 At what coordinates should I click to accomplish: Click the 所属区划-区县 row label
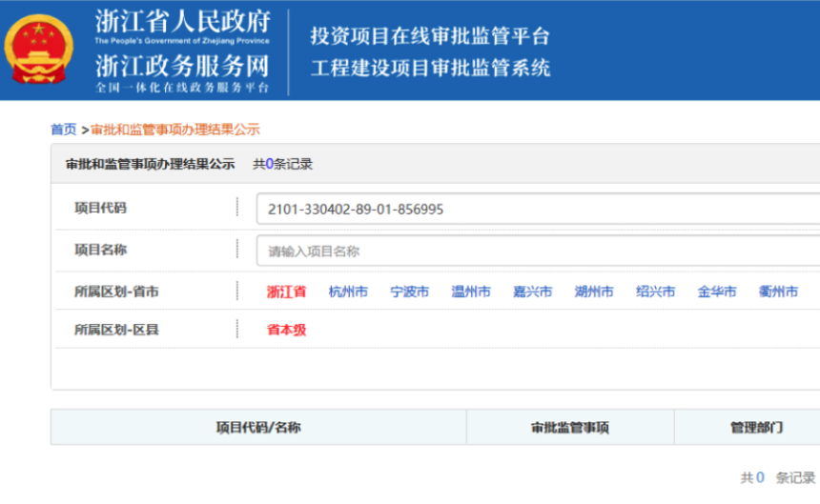(116, 330)
